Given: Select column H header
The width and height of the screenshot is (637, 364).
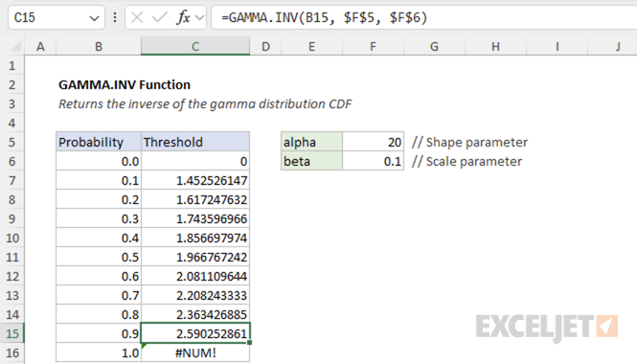Looking at the screenshot, I should (495, 46).
